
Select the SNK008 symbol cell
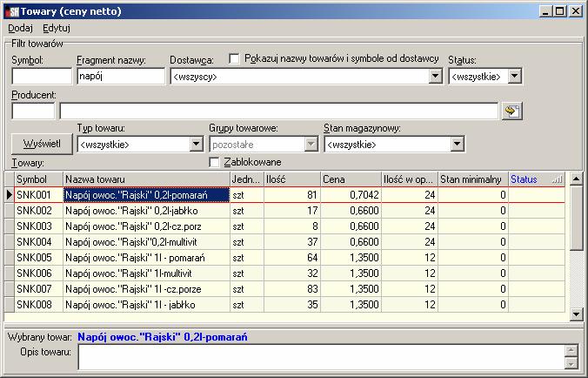38,305
